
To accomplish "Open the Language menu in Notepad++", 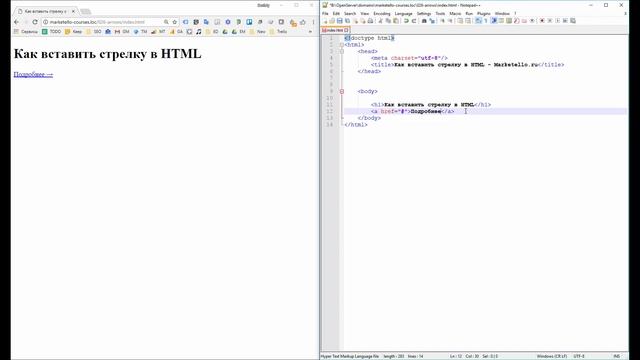I will tap(403, 13).
